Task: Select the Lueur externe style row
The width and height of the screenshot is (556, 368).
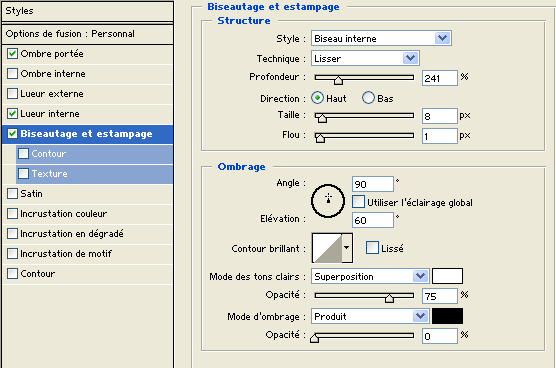Action: pos(88,94)
